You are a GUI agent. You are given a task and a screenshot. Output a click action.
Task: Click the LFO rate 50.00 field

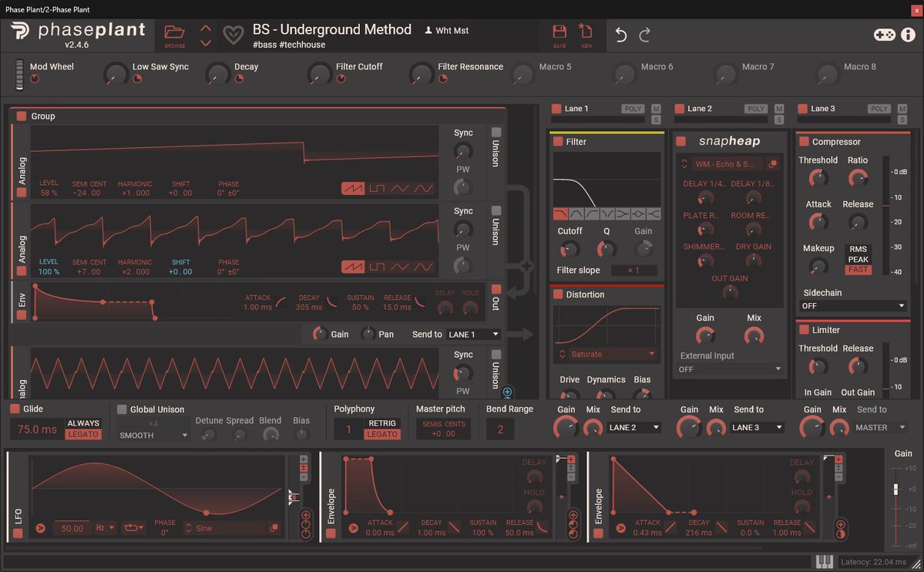click(x=72, y=528)
